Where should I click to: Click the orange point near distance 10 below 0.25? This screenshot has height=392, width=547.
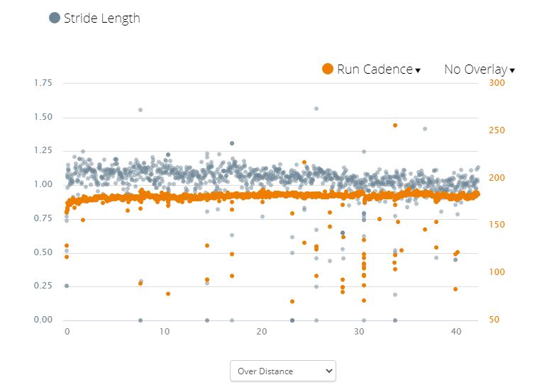tap(168, 293)
